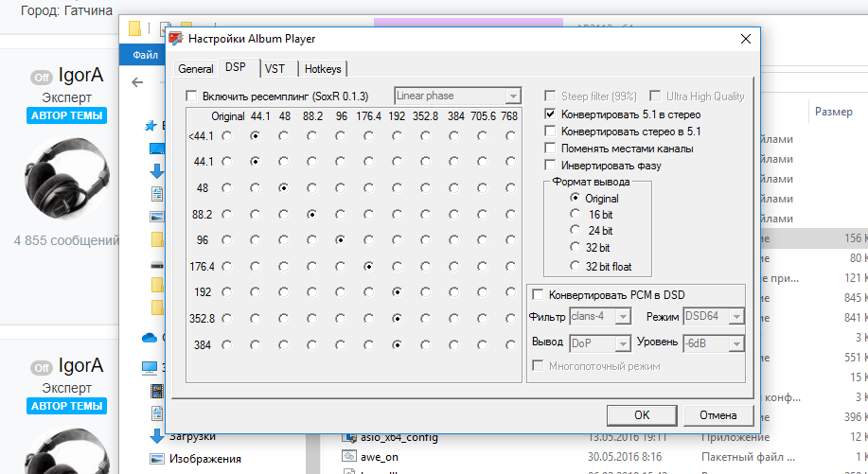The width and height of the screenshot is (868, 474).
Task: Select 192 output for the 96 row
Action: [x=397, y=240]
